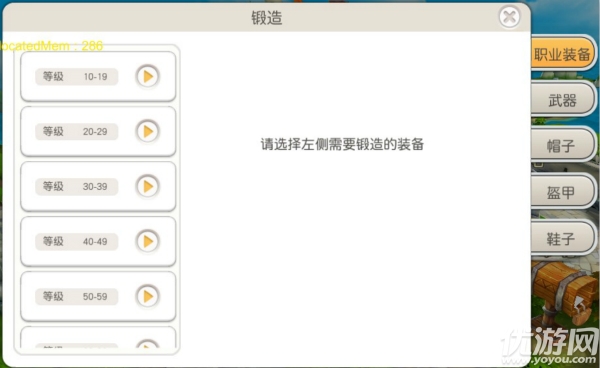Screen dimensions: 600x368
Task: Select the 等级 20-29 label
Action: (x=77, y=132)
